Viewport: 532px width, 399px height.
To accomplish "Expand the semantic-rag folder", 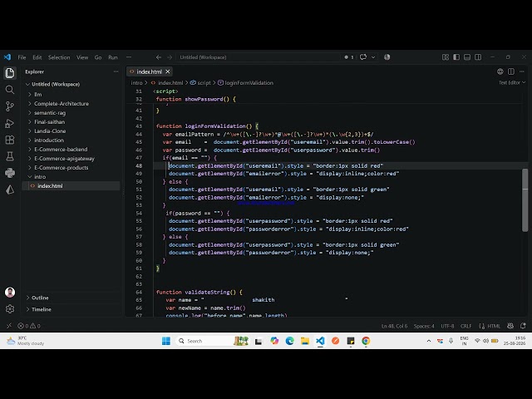I will [x=71, y=113].
